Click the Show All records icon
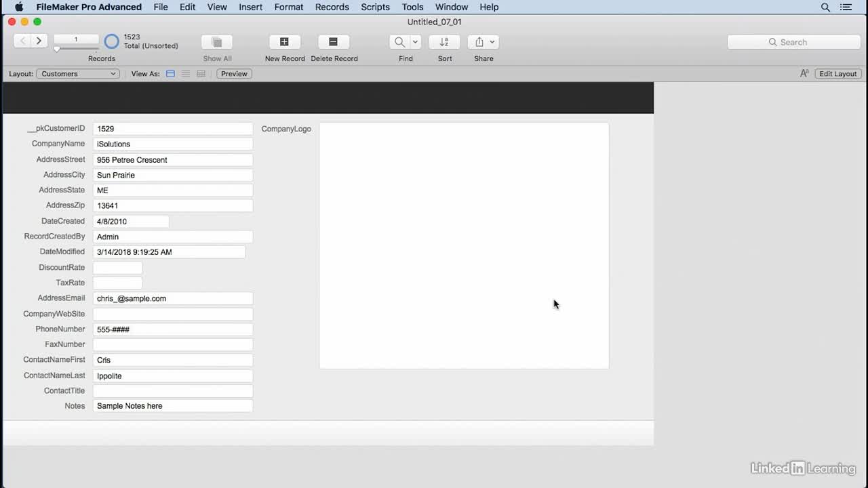Screen dimensions: 868x488 (x=217, y=42)
